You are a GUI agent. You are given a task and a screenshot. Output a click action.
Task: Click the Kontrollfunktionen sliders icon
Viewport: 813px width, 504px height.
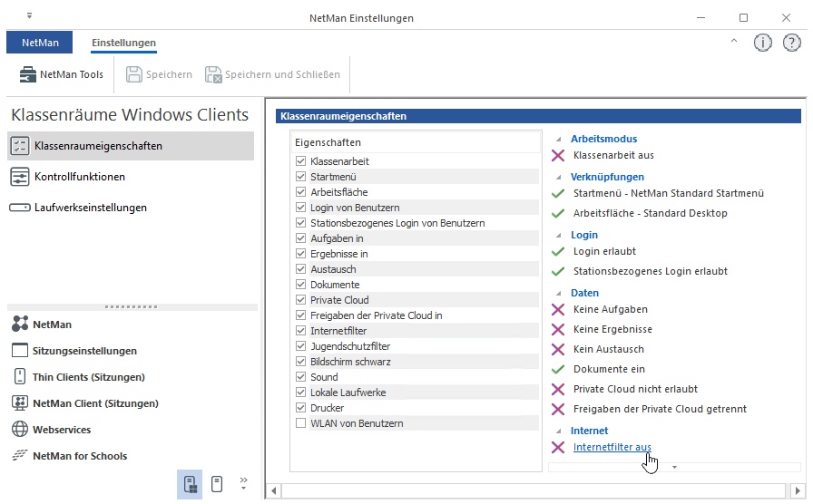[x=20, y=177]
